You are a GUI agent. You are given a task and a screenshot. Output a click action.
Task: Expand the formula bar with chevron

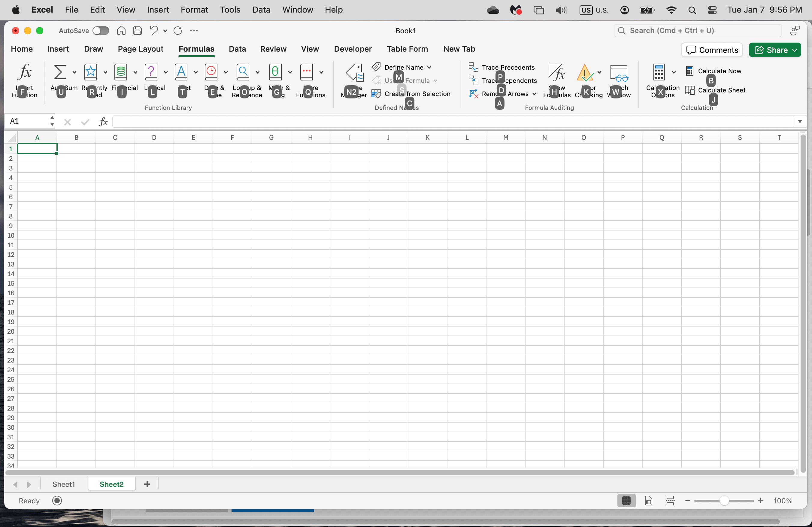point(800,121)
